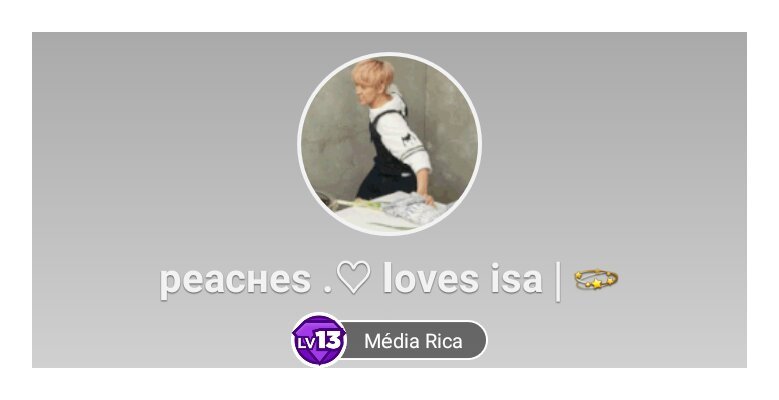This screenshot has height=400, width=779.
Task: Open the circular profile avatar photo
Action: point(390,144)
